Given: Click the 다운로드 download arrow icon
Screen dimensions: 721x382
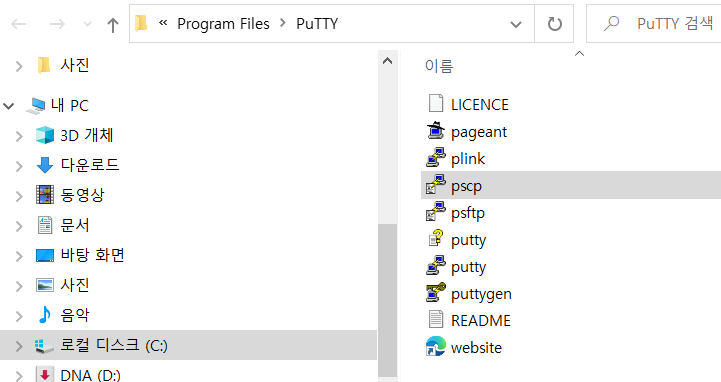Looking at the screenshot, I should pos(45,165).
